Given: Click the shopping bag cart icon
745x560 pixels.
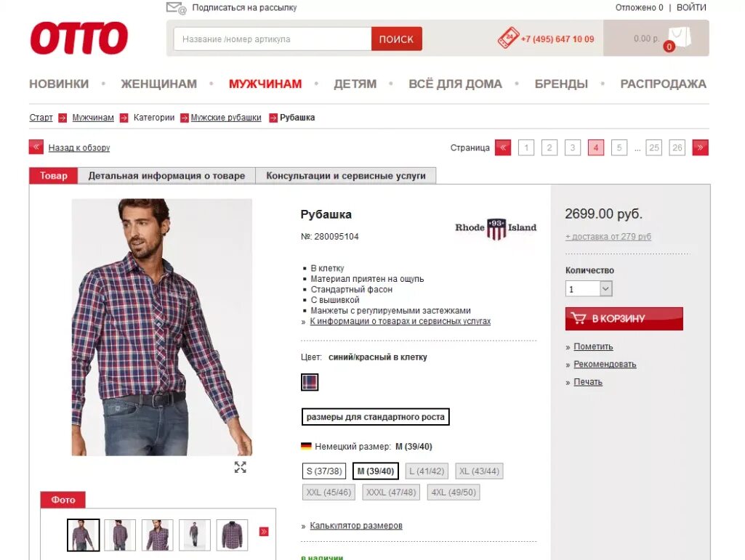Looking at the screenshot, I should click(x=679, y=38).
